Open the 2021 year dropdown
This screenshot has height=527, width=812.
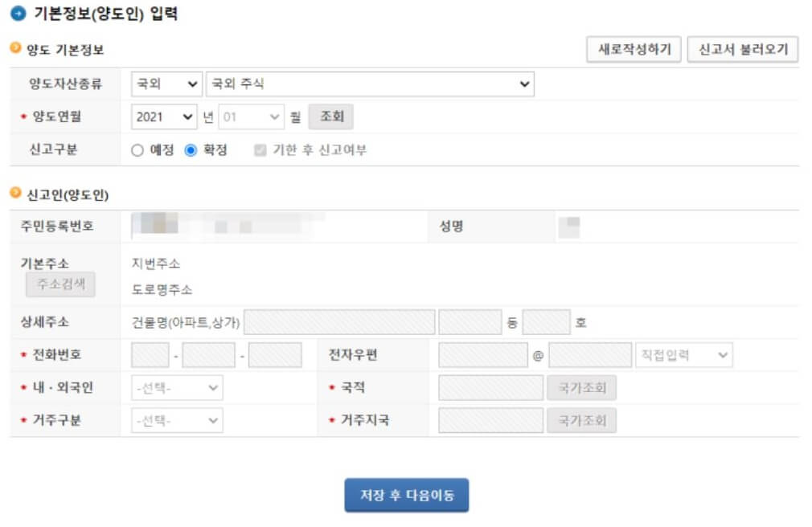[x=164, y=116]
